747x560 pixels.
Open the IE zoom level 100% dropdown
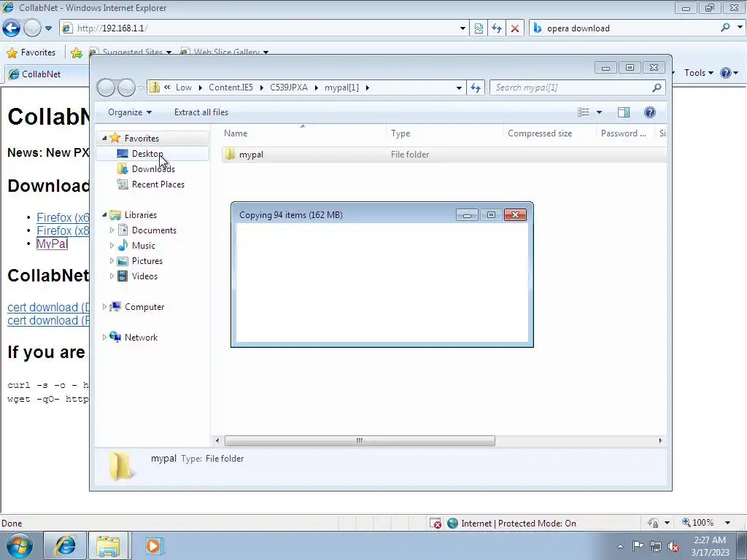point(727,523)
